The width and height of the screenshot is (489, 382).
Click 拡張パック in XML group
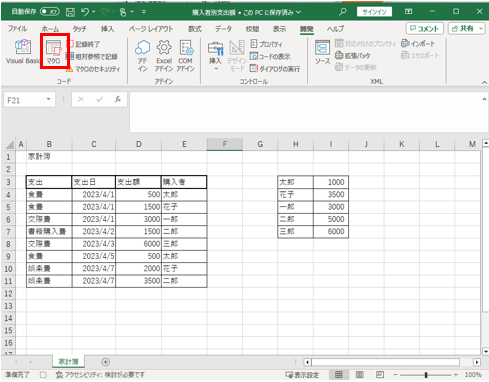click(353, 55)
